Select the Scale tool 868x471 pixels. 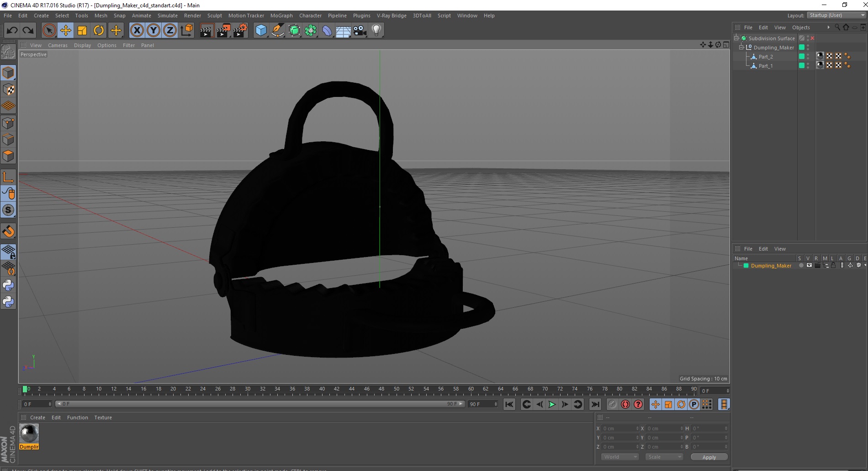click(82, 31)
